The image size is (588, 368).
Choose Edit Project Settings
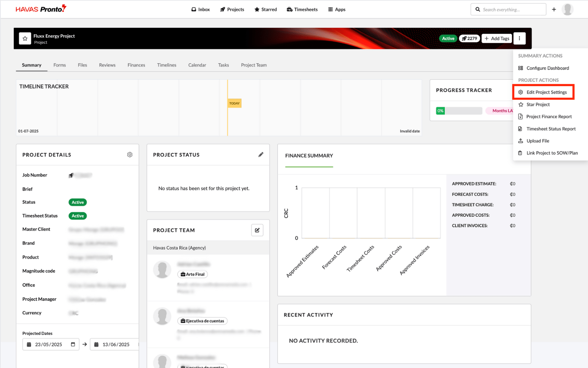[x=543, y=92]
